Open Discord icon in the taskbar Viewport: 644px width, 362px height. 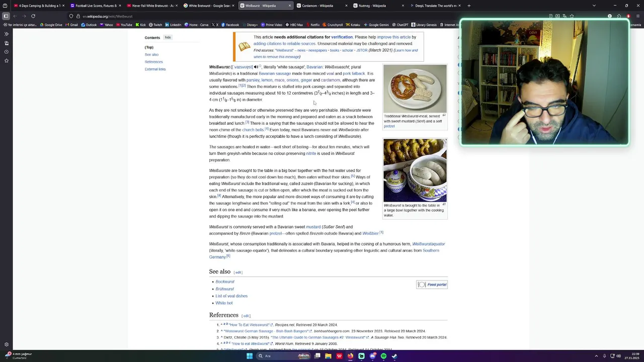[x=372, y=356]
